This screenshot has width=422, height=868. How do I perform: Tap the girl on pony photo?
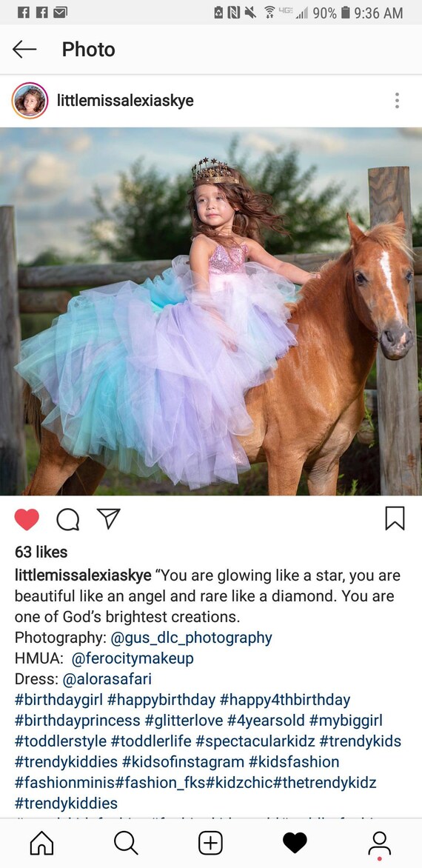[211, 312]
